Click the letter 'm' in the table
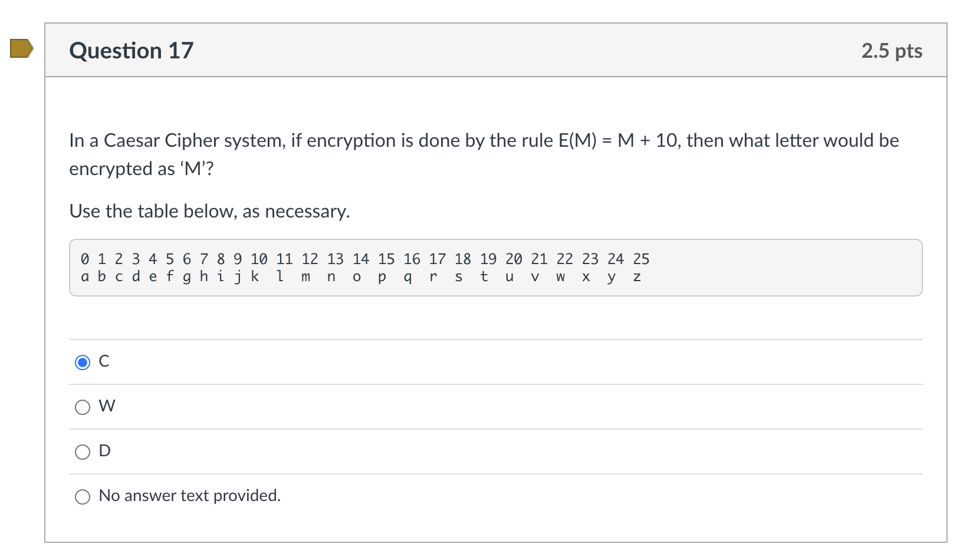 [305, 276]
